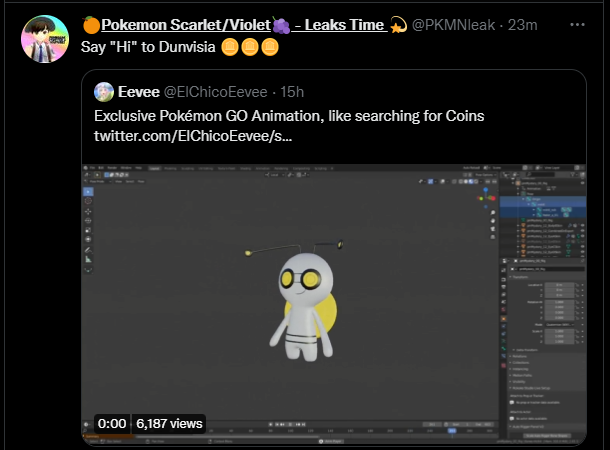
Task: Collapse the waist bone row in outliner
Action: (x=529, y=204)
